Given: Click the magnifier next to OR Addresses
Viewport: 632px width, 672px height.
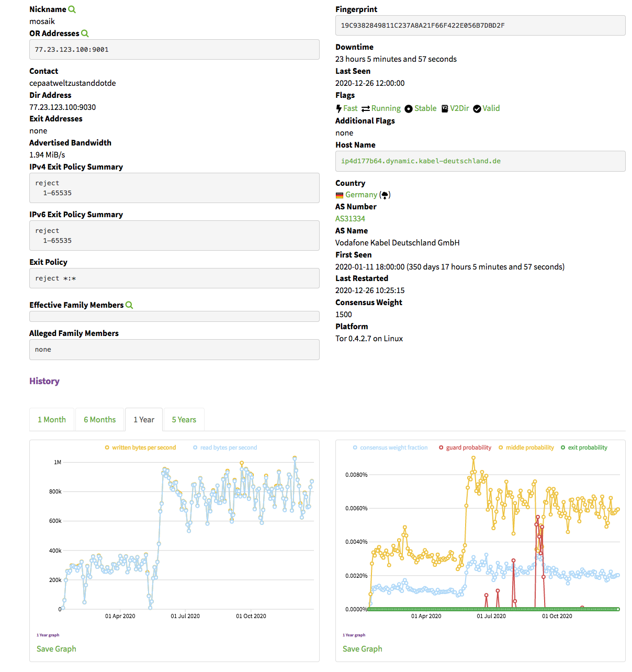Looking at the screenshot, I should click(85, 33).
